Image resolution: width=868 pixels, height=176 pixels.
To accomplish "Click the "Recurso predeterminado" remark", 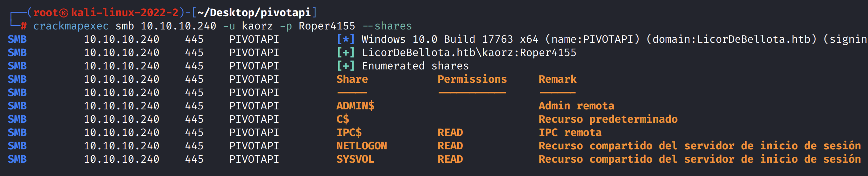I will tap(608, 119).
